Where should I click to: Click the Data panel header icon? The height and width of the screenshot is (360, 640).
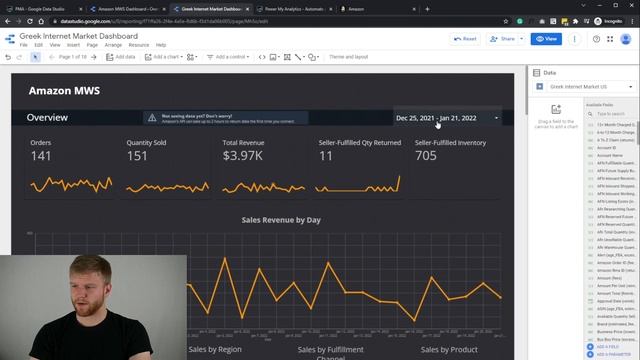tap(537, 73)
